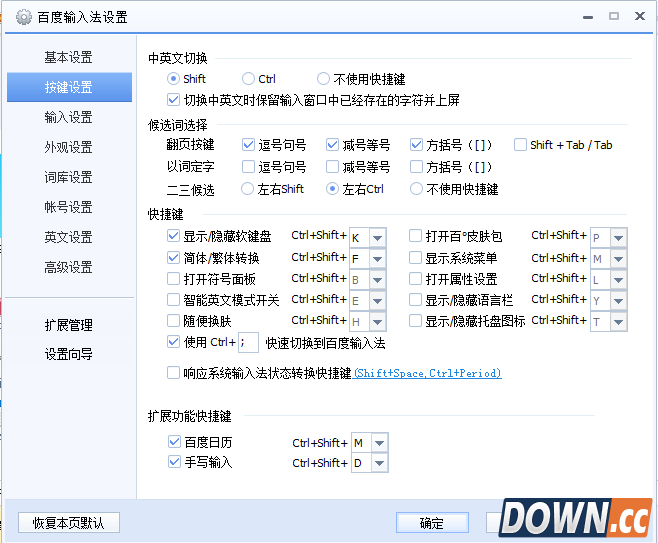
Task: Open 基本设置 tab
Action: point(68,57)
